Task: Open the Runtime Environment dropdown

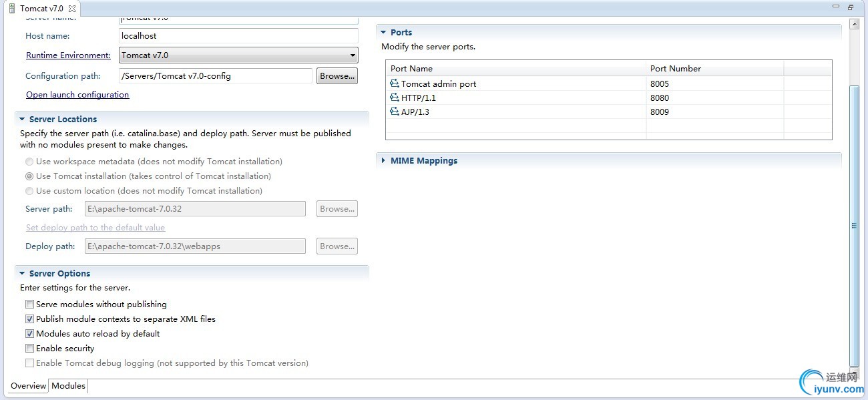Action: [x=239, y=55]
